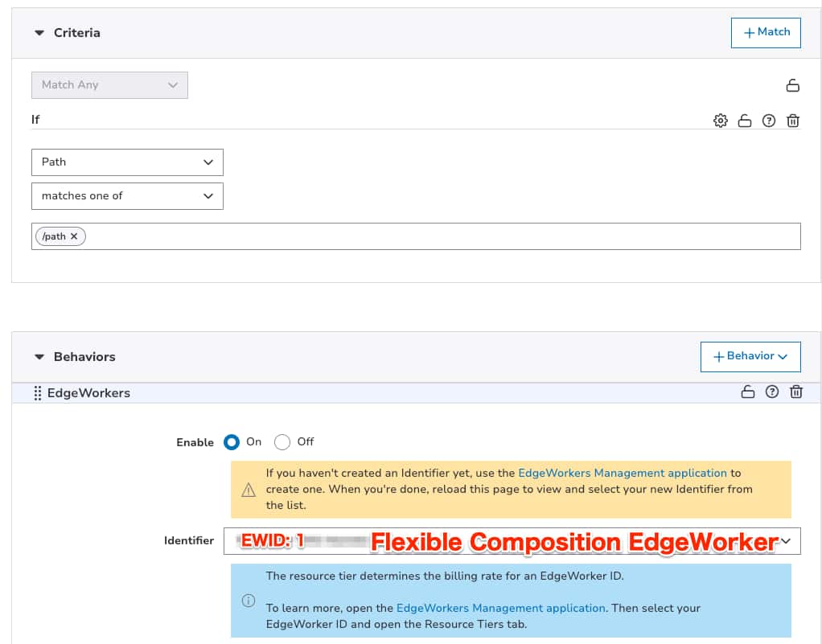This screenshot has height=644, width=822.
Task: Set Enable to Off
Action: coord(282,442)
